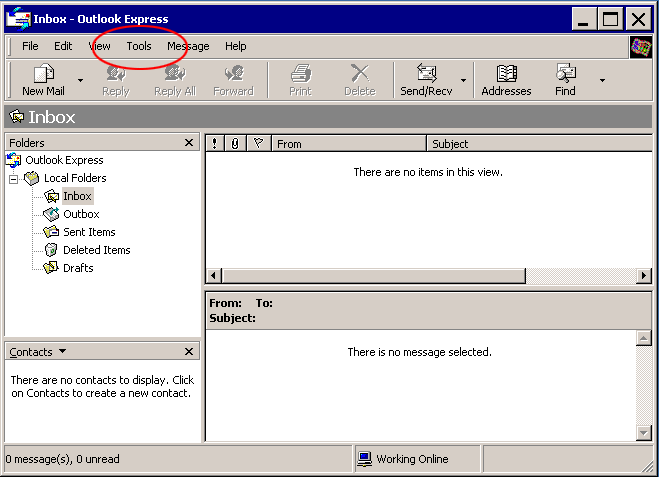Screen dimensions: 659x477
Task: Click the Find toolbar icon
Action: (x=565, y=74)
